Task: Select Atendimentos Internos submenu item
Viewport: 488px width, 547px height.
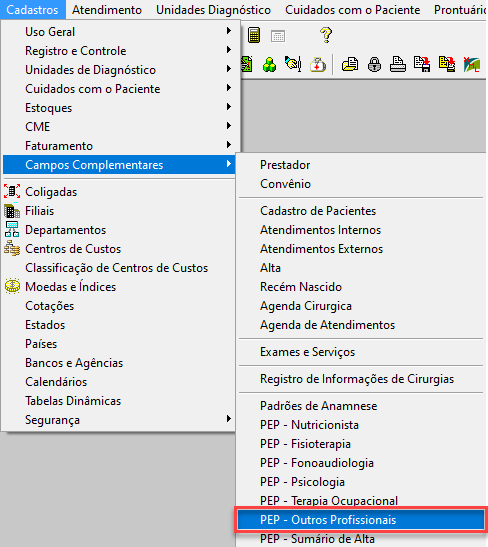Action: pos(361,230)
